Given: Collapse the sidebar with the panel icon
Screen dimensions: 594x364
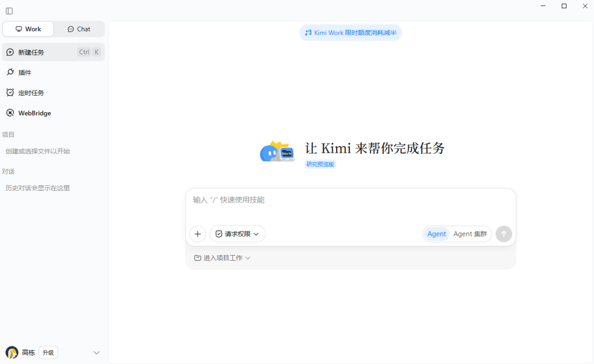Looking at the screenshot, I should [9, 11].
